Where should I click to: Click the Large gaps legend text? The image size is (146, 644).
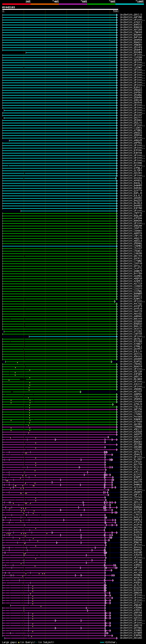[x=28, y=642]
